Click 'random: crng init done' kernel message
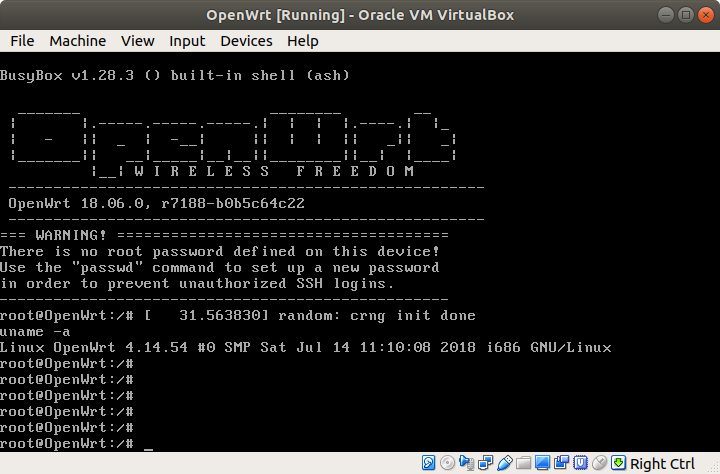Screen dimensions: 720x474 377,316
